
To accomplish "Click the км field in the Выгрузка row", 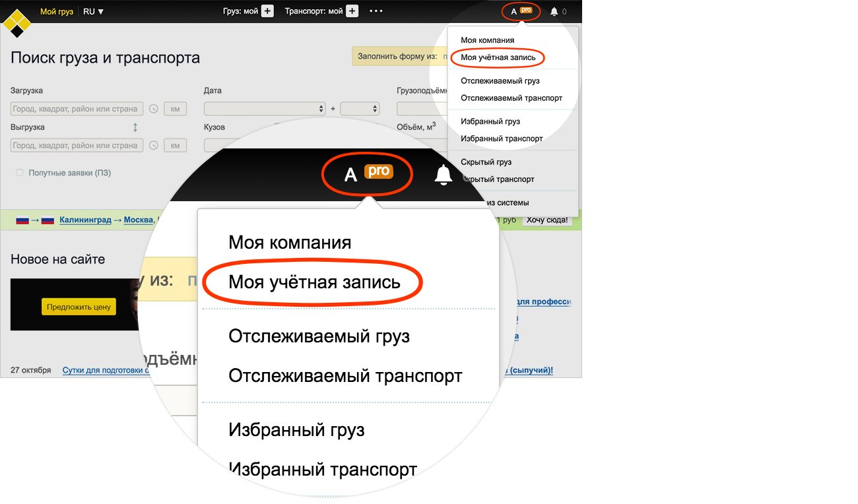I will [176, 145].
